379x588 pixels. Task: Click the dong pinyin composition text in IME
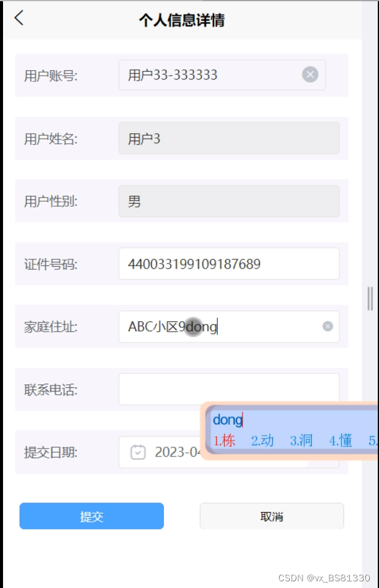pyautogui.click(x=228, y=419)
